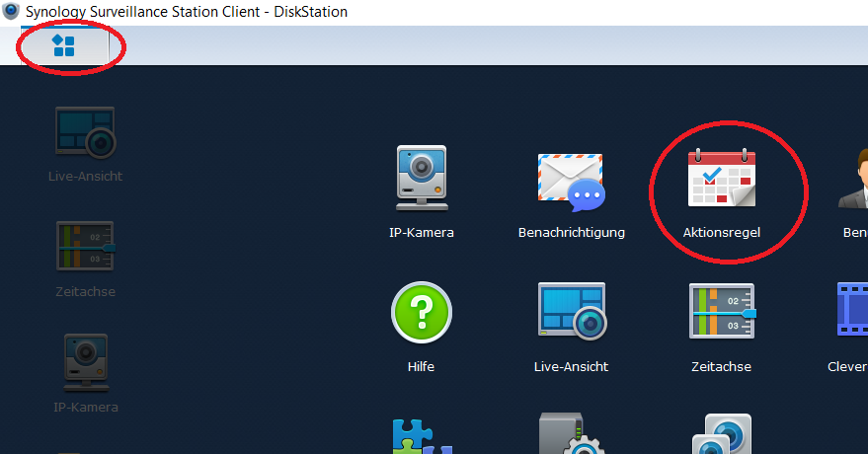
Task: Open the stacked cameras app icon
Action: click(722, 433)
